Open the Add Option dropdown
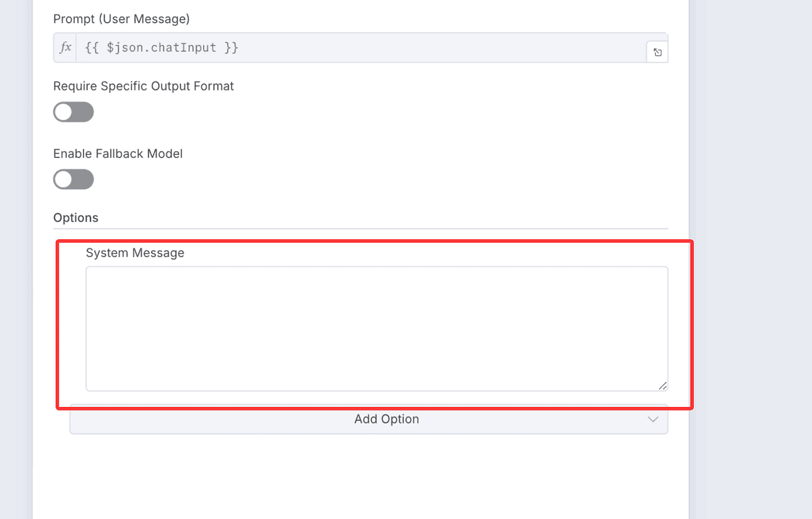The width and height of the screenshot is (812, 519). [369, 420]
